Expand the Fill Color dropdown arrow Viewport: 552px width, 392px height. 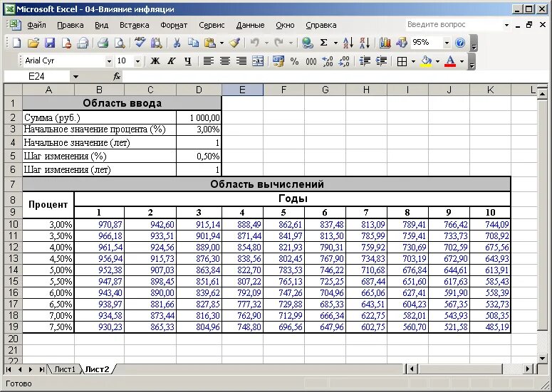point(437,61)
